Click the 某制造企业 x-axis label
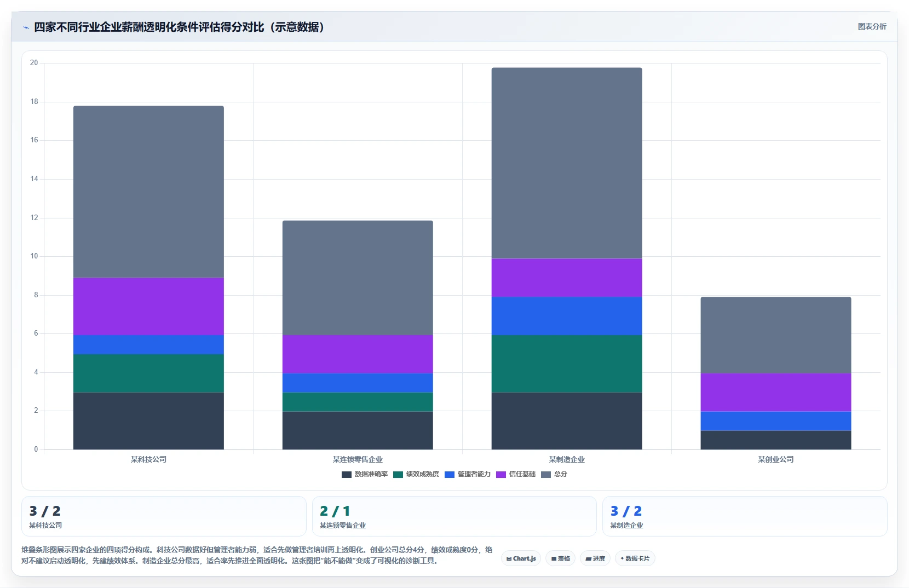The image size is (909, 588). tap(567, 459)
